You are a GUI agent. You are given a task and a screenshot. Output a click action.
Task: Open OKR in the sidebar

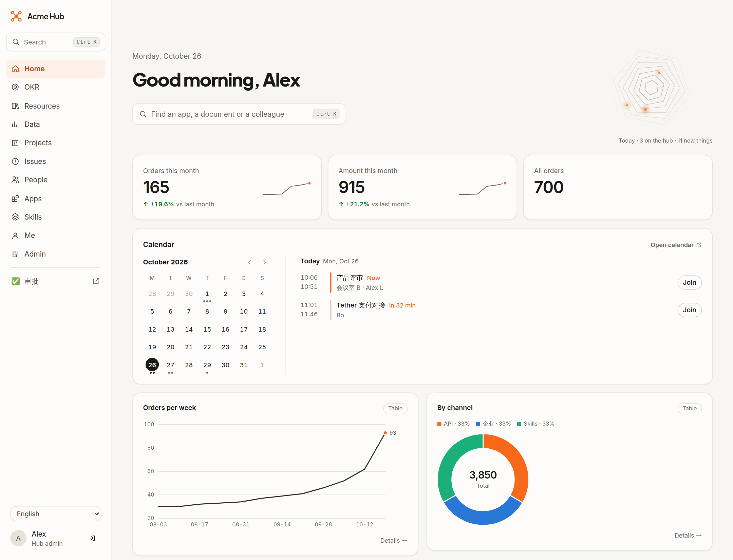(x=56, y=87)
